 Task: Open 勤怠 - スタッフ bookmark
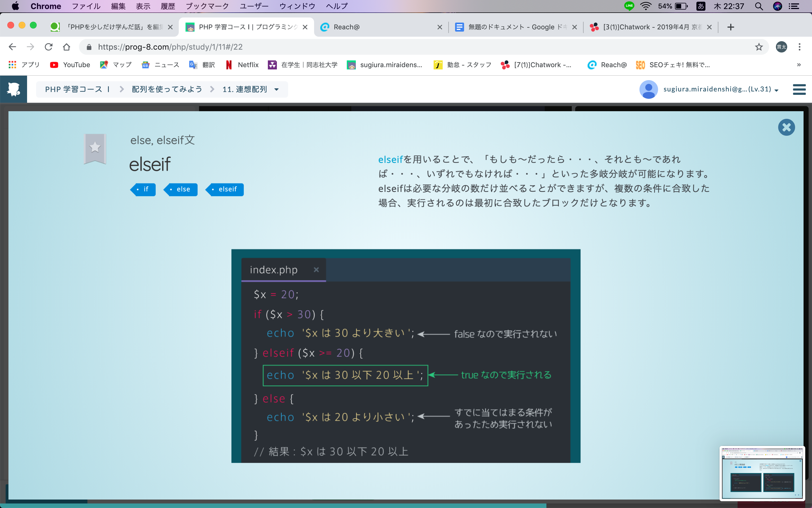click(x=462, y=65)
